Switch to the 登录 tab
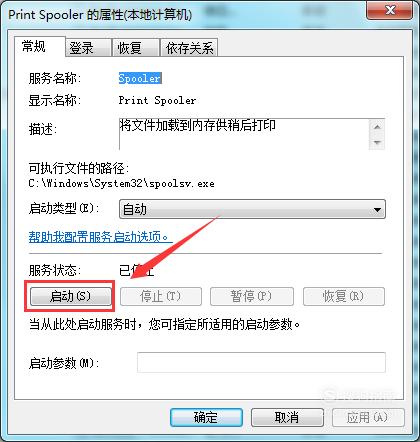The height and width of the screenshot is (442, 420). click(x=88, y=48)
